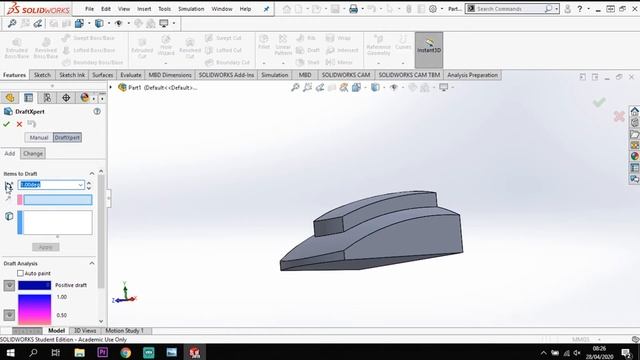Open File Explorer from taskbar

[x=79, y=352]
